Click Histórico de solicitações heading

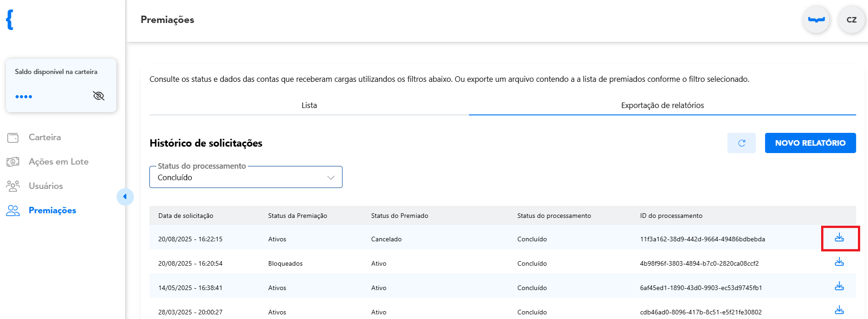click(x=206, y=143)
